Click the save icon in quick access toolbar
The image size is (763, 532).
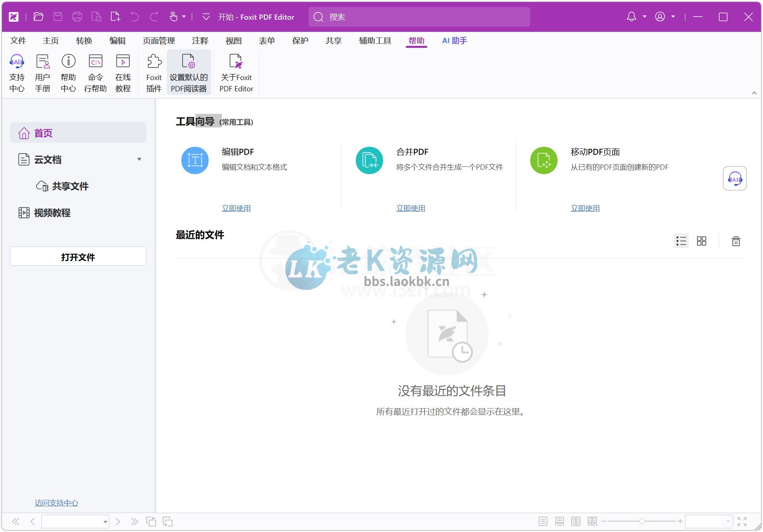(58, 16)
